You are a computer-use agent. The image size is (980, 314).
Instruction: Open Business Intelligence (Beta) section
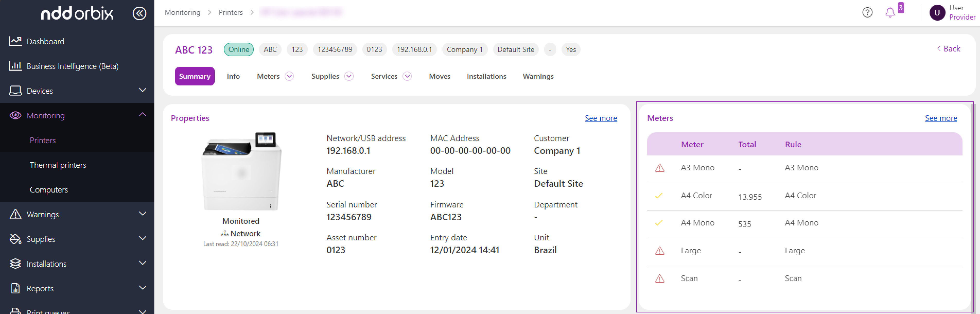pos(72,66)
